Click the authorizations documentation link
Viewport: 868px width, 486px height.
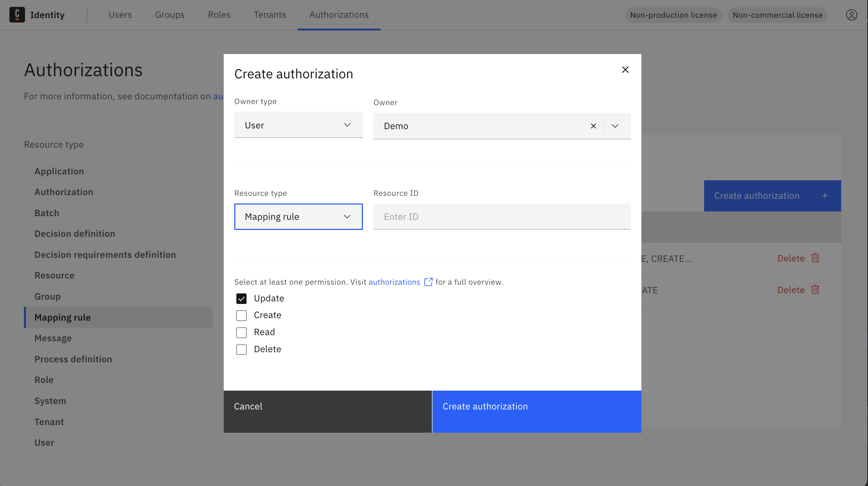(394, 282)
